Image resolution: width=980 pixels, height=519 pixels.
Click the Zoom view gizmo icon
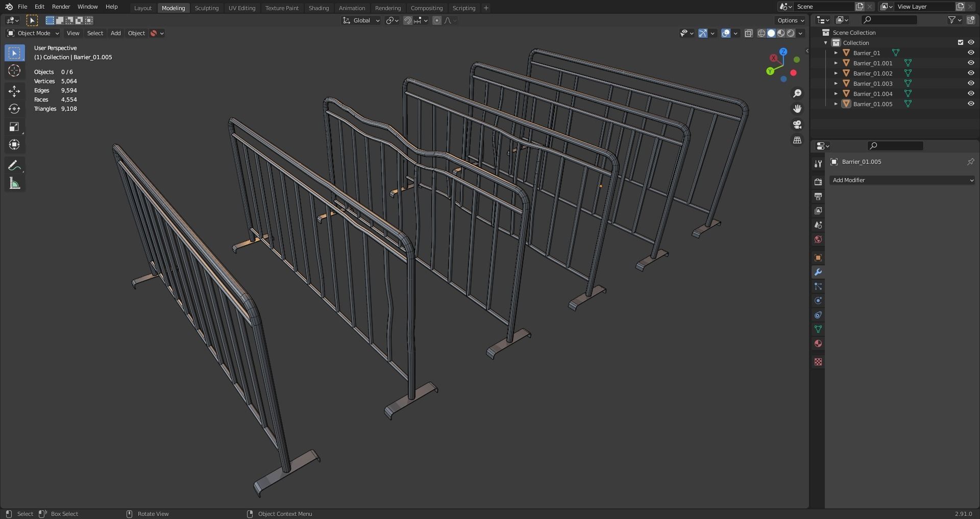[x=797, y=93]
